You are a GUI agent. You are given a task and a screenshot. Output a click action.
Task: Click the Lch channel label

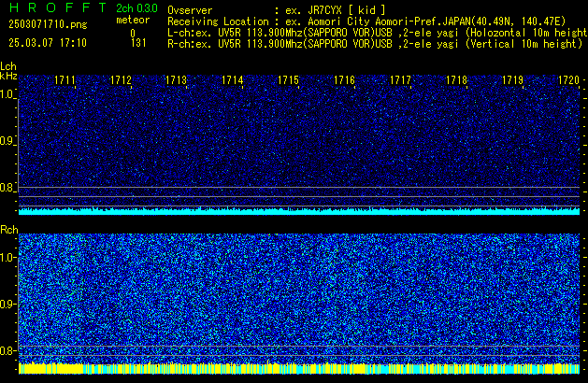point(8,66)
